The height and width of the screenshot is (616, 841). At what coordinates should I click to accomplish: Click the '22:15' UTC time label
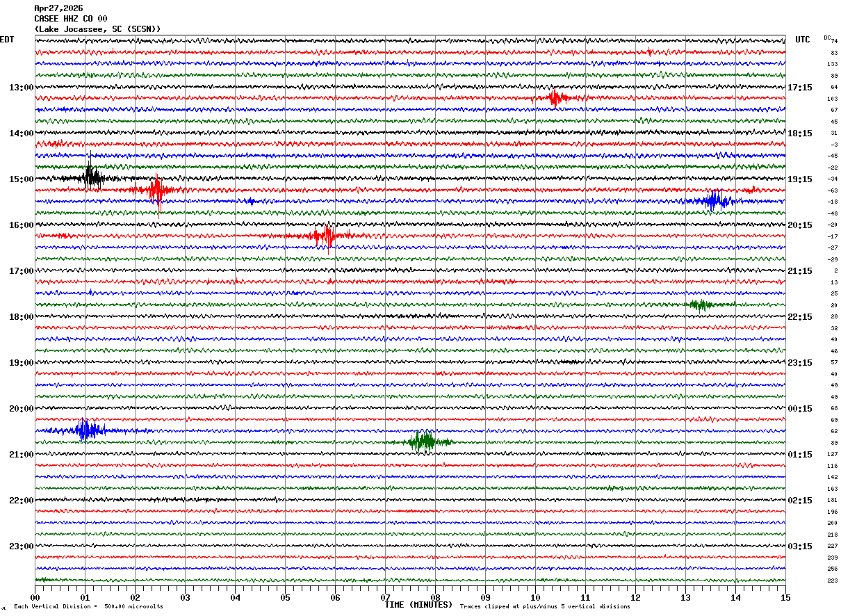pos(800,317)
